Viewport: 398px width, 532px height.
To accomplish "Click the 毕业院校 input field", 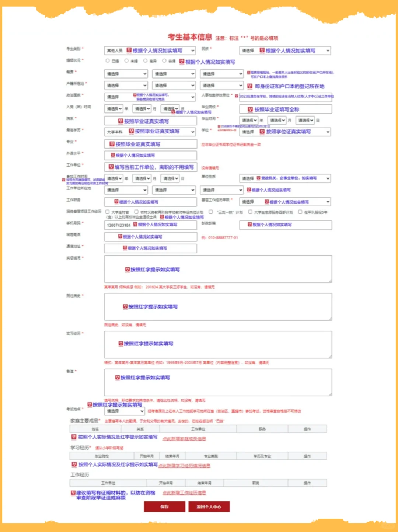I will (286, 109).
